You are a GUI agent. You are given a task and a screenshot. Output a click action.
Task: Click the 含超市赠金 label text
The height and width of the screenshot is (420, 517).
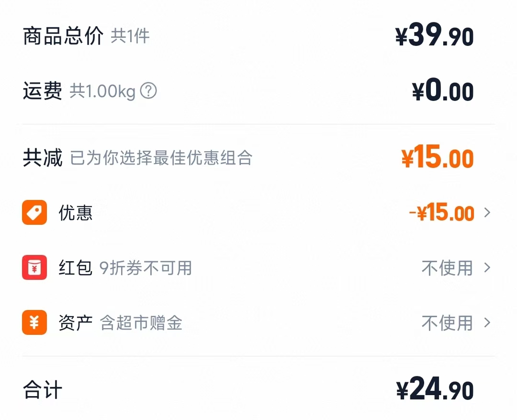click(141, 323)
